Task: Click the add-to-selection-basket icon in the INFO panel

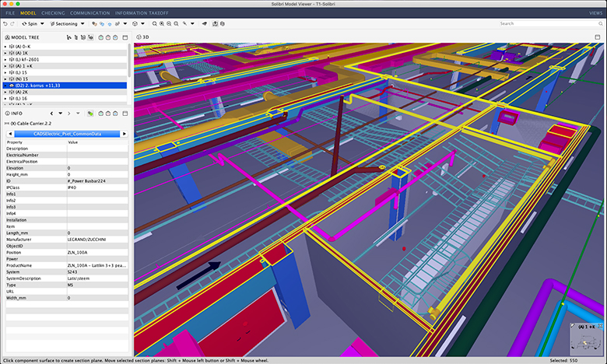Action: [x=101, y=114]
